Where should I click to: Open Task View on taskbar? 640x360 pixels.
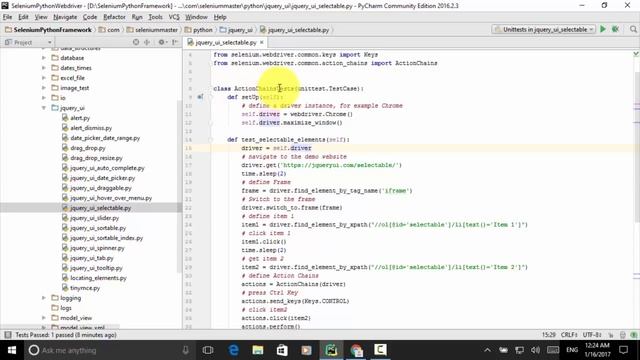pyautogui.click(x=208, y=350)
